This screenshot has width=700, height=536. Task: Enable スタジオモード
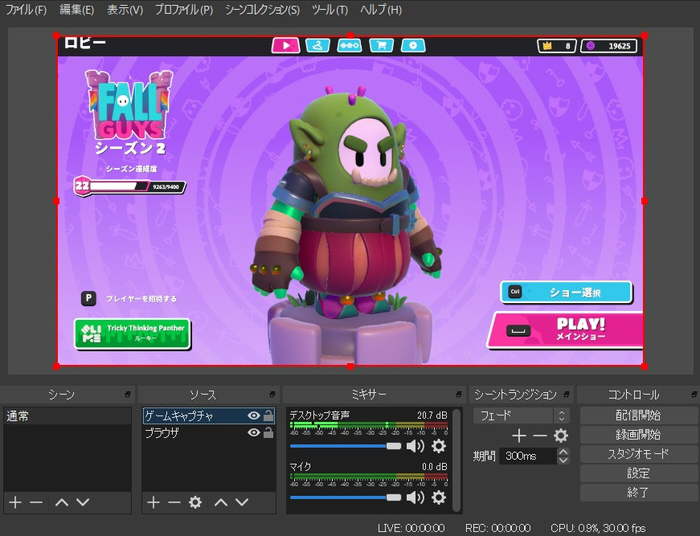click(x=638, y=454)
